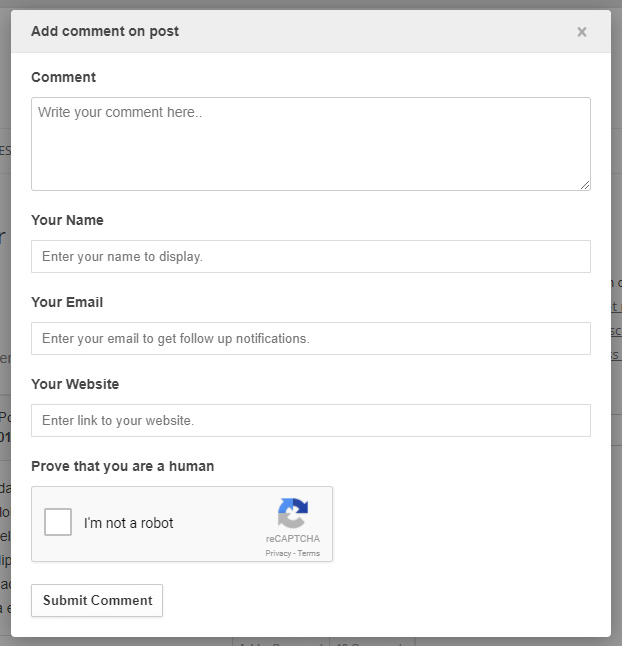Screen dimensions: 622x646
Task: Grab the comment textarea resize handle
Action: pyautogui.click(x=585, y=185)
